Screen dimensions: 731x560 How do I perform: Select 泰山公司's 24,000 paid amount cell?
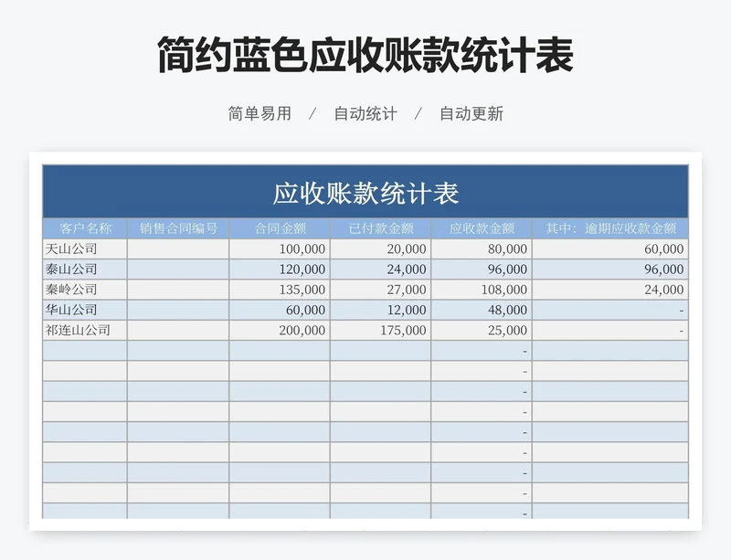381,269
